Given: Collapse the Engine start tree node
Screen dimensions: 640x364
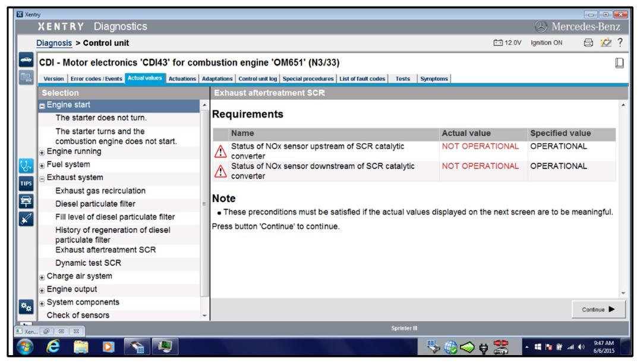Looking at the screenshot, I should (42, 106).
